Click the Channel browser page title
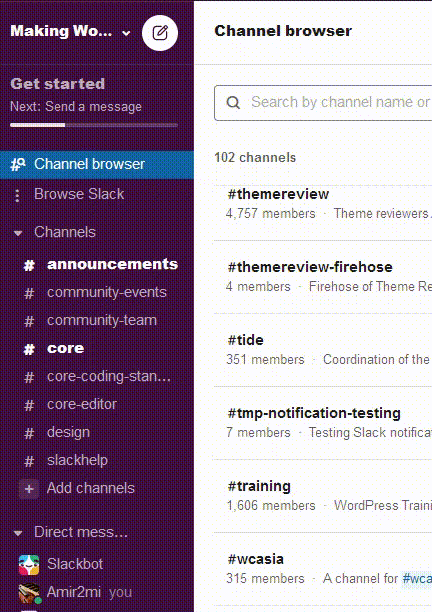This screenshot has width=432, height=612. (283, 31)
